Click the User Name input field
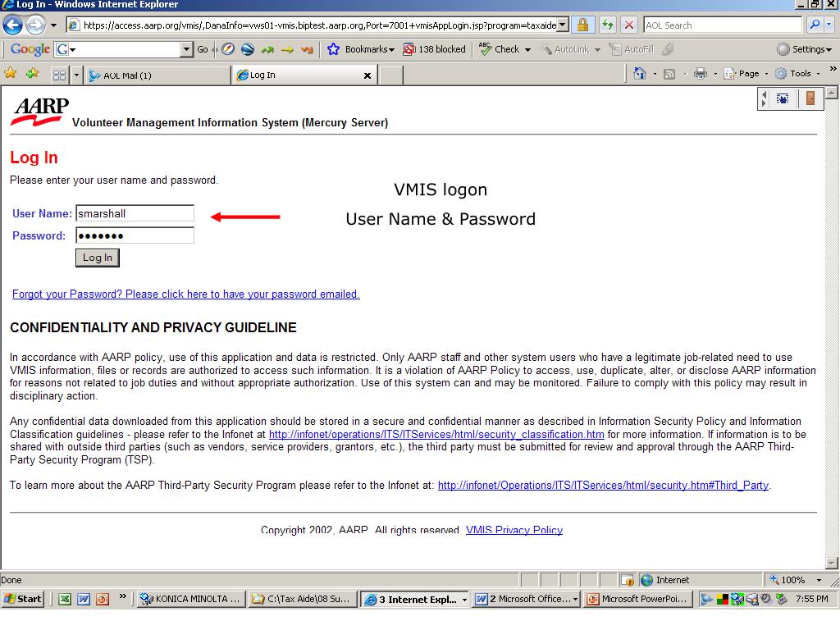The height and width of the screenshot is (630, 840). click(135, 213)
